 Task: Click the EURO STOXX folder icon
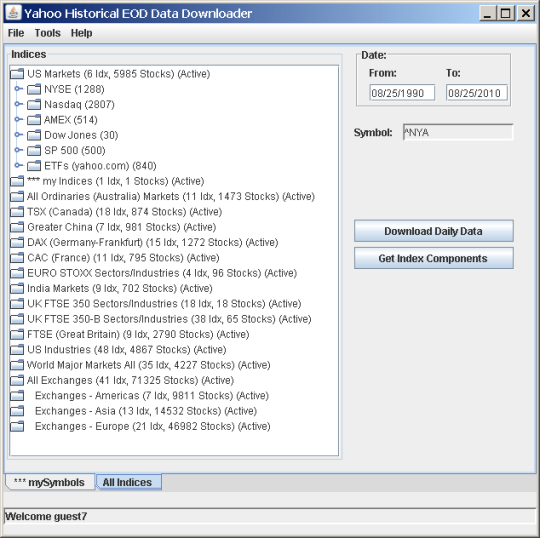click(x=17, y=273)
